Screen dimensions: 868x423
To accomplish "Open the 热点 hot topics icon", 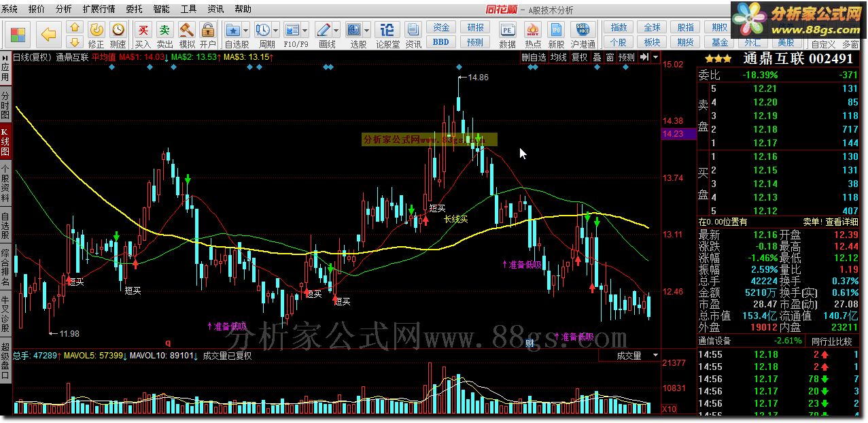I will pyautogui.click(x=533, y=34).
